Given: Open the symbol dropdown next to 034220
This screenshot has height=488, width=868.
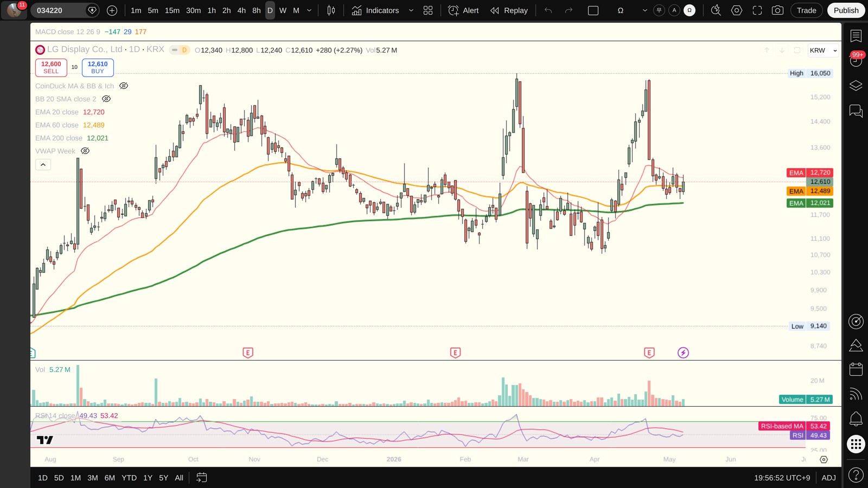Looking at the screenshot, I should (92, 10).
